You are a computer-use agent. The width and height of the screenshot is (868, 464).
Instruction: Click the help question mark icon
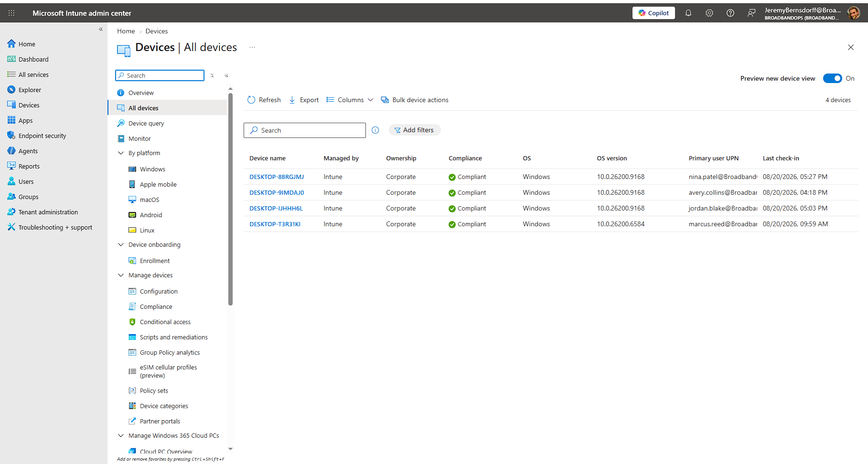[730, 13]
